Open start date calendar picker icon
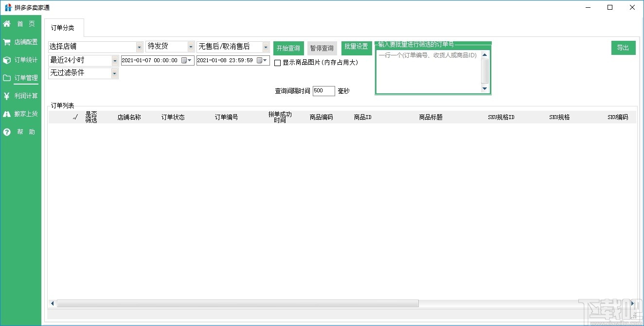The image size is (644, 326). [x=184, y=60]
